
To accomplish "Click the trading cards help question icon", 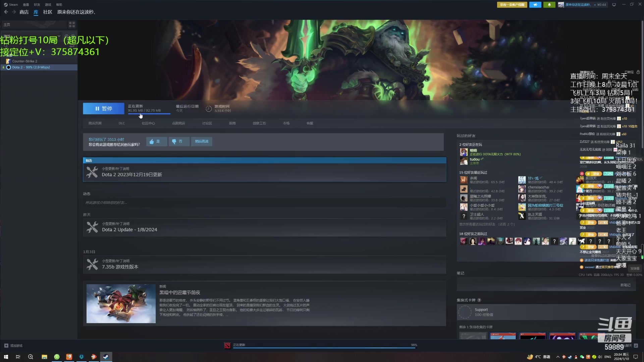I will [x=479, y=300].
